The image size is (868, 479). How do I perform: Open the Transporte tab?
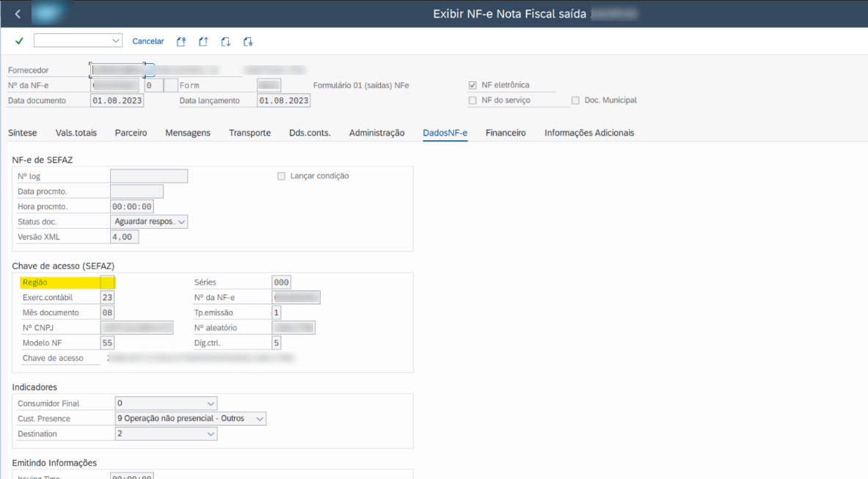click(249, 133)
